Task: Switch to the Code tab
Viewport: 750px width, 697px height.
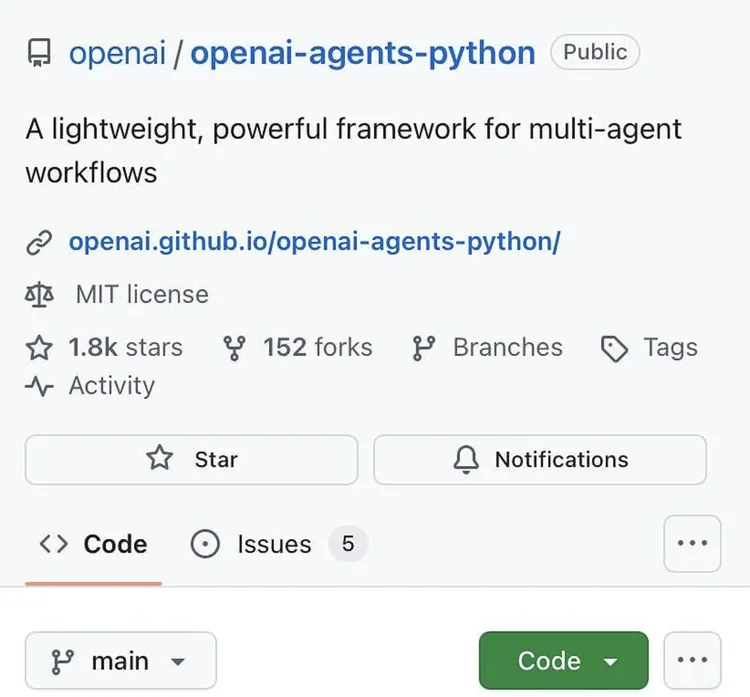Action: [x=93, y=544]
